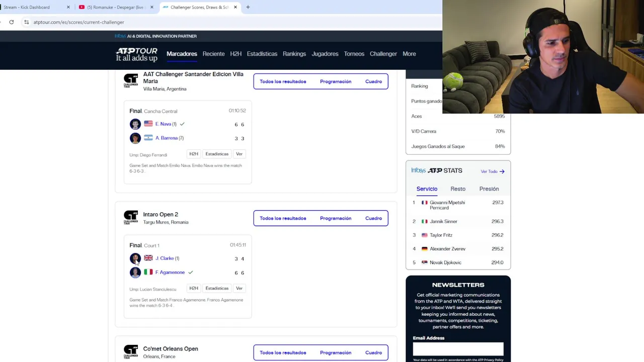Open Todos los resultados for Co'met Orleans Open
This screenshot has width=644, height=362.
click(x=283, y=352)
